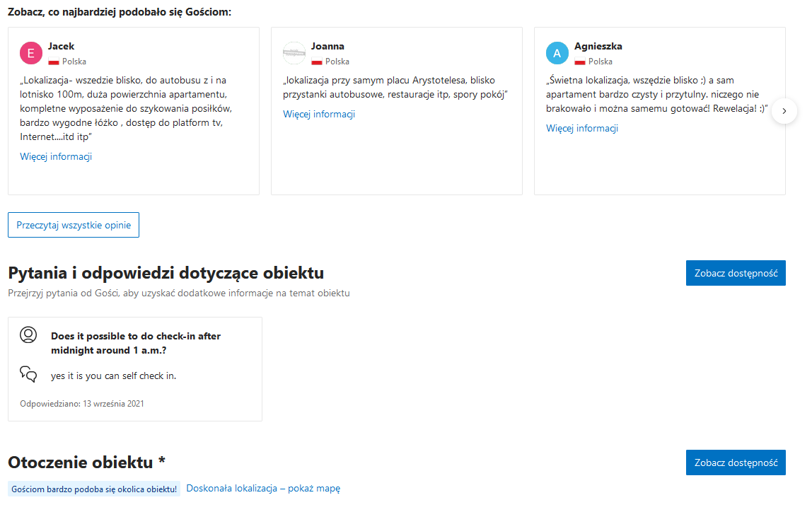Open 'Więcej informacji' in Agnieszka's review
Viewport: 812px width, 512px height.
coord(582,128)
